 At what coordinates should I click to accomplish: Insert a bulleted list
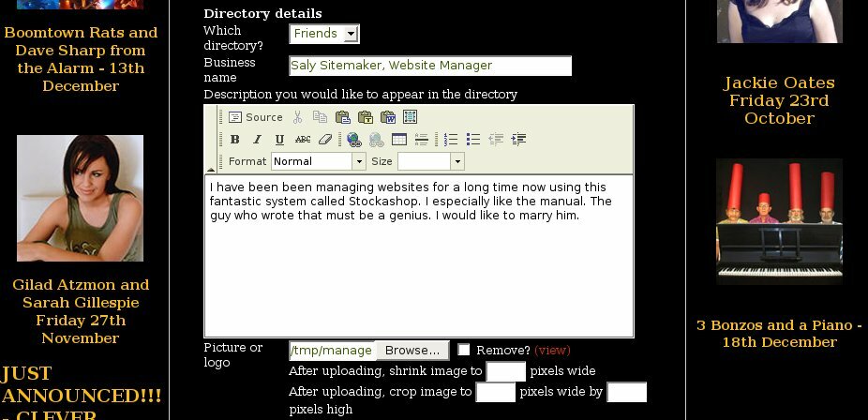coord(473,140)
